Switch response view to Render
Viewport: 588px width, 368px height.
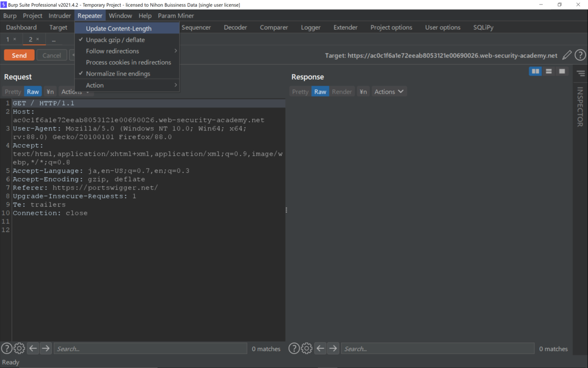[x=342, y=92]
